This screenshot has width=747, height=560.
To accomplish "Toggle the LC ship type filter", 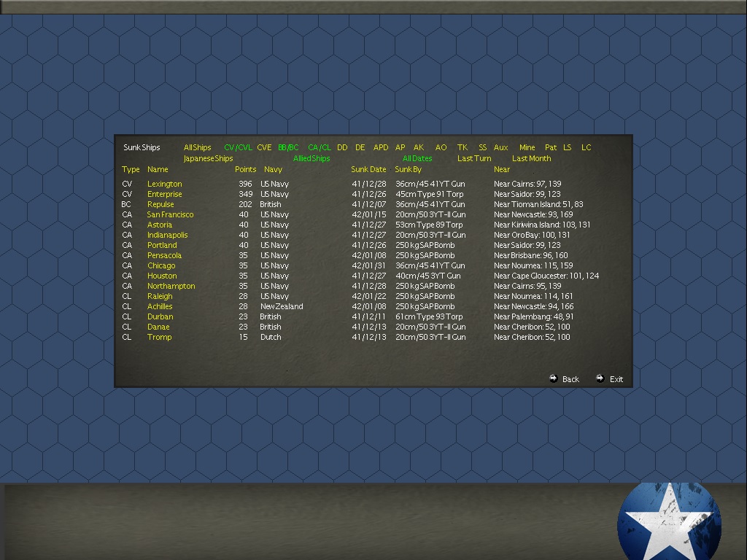I will point(586,147).
